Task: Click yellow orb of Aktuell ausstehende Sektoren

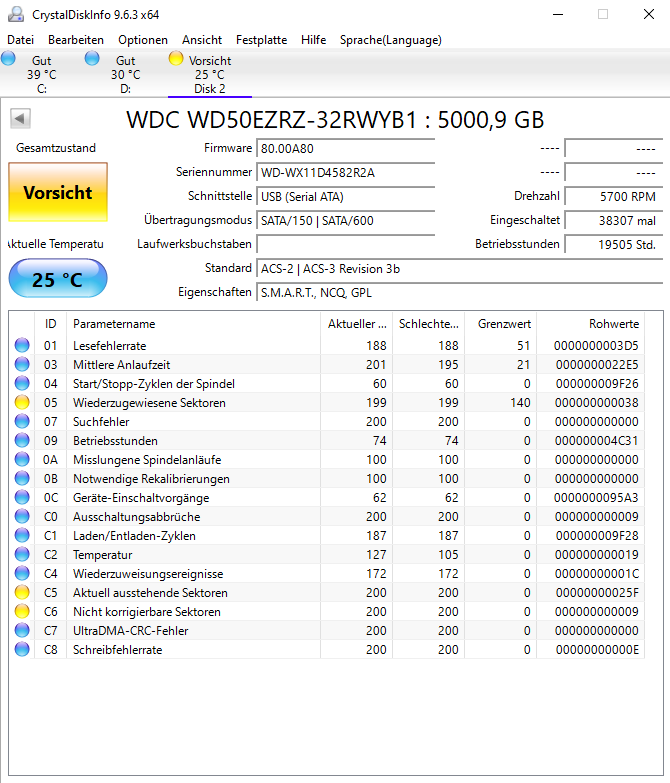Action: [22, 592]
